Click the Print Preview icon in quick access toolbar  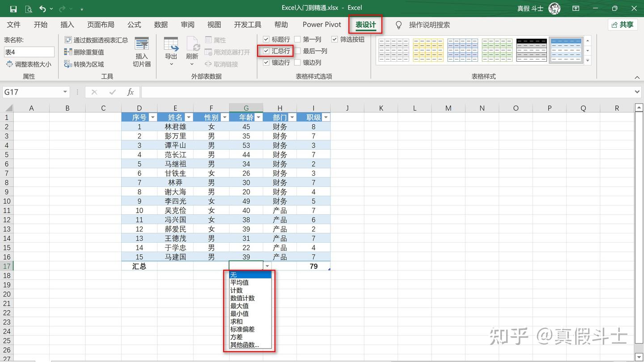pyautogui.click(x=29, y=8)
